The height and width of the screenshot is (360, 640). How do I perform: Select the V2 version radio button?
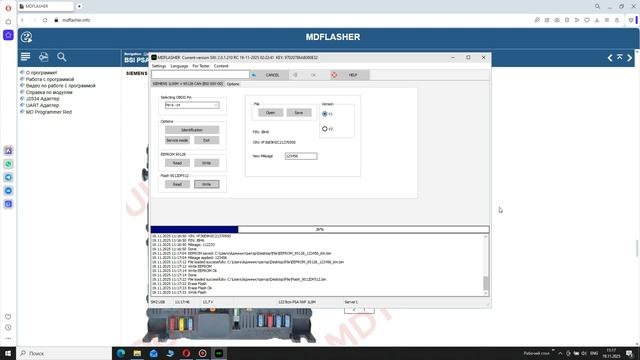tap(325, 129)
